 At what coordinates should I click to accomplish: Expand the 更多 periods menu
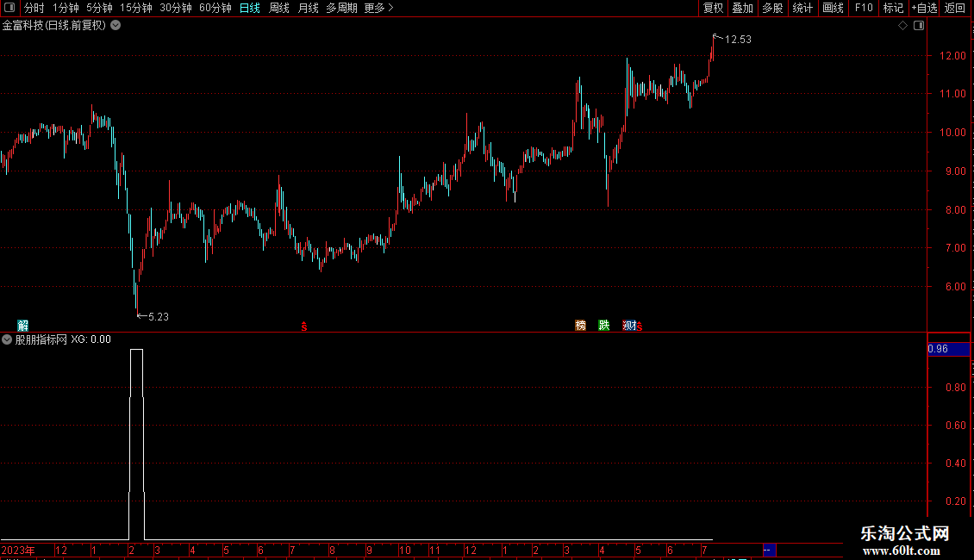378,8
